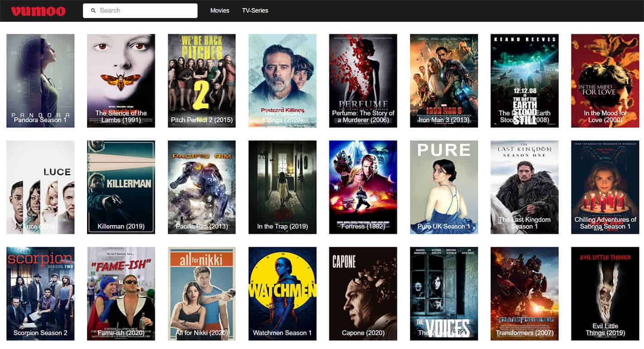The width and height of the screenshot is (644, 349).
Task: Click the Vumoo logo
Action: coord(39,11)
